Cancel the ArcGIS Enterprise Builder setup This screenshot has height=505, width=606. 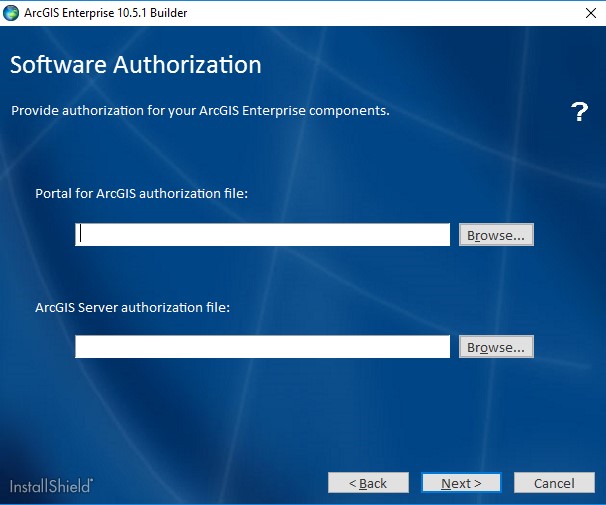click(554, 483)
